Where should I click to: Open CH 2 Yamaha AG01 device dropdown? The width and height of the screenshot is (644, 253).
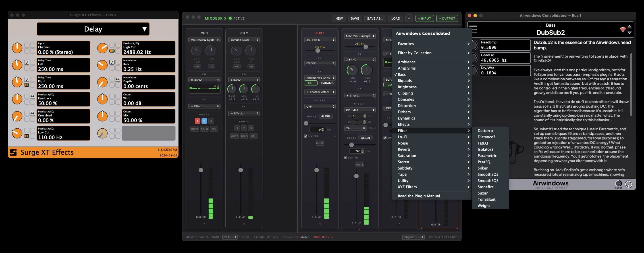(244, 40)
